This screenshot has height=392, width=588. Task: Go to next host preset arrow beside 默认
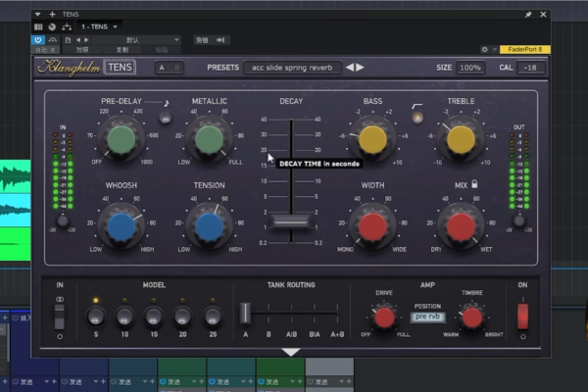[x=86, y=40]
